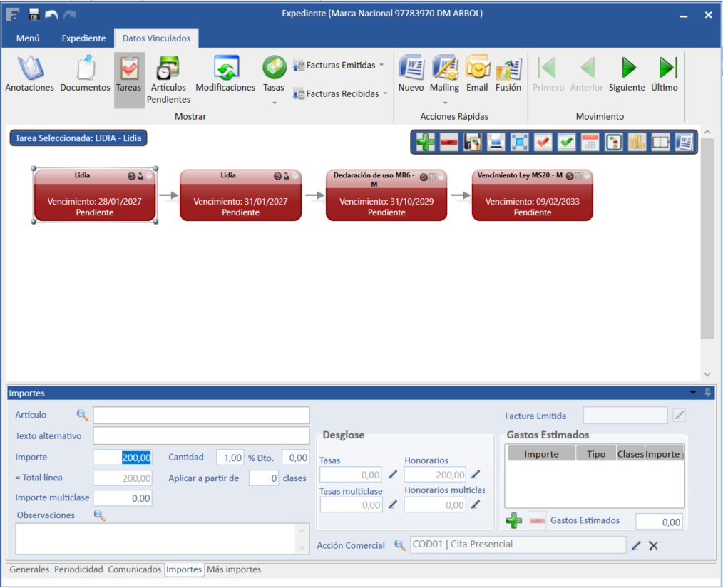The width and height of the screenshot is (723, 588).
Task: Click the gold coins icon in task toolbar
Action: [637, 143]
